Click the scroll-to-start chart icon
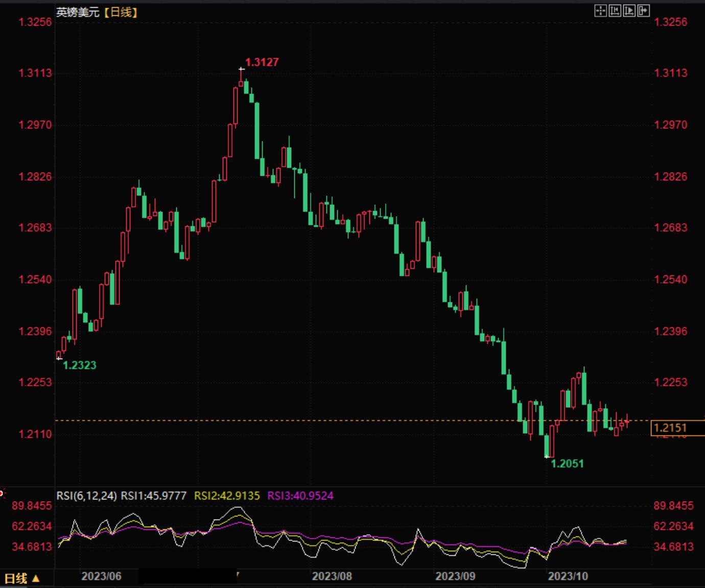This screenshot has width=705, height=588. (x=615, y=11)
